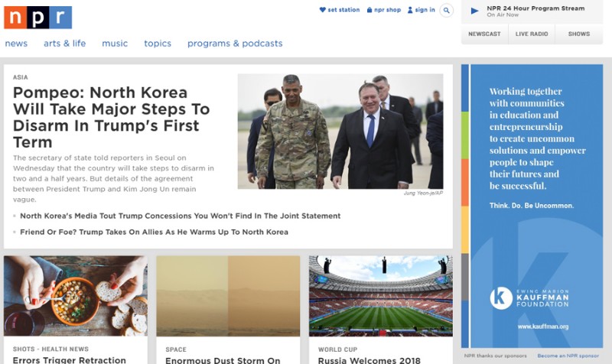Open Russia Welcomes 2018 headline
The width and height of the screenshot is (612, 364).
369,360
